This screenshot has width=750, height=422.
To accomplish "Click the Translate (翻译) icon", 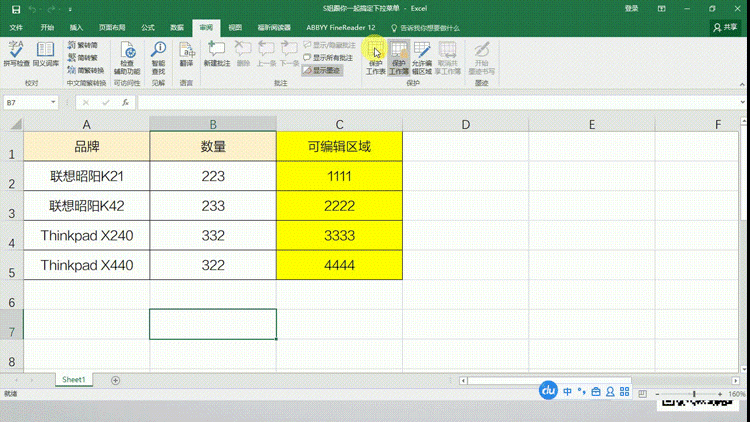I will (x=186, y=54).
